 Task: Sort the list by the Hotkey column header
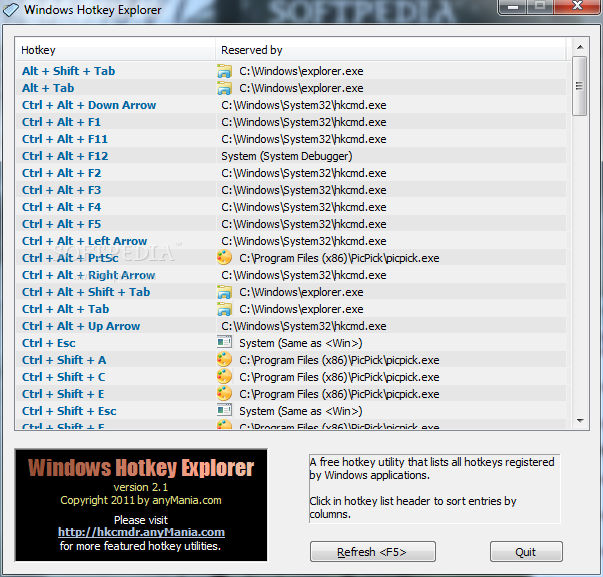[x=115, y=50]
